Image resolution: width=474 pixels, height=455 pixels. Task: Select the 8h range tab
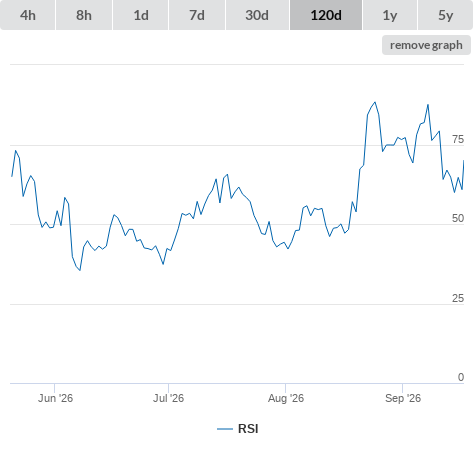(84, 15)
